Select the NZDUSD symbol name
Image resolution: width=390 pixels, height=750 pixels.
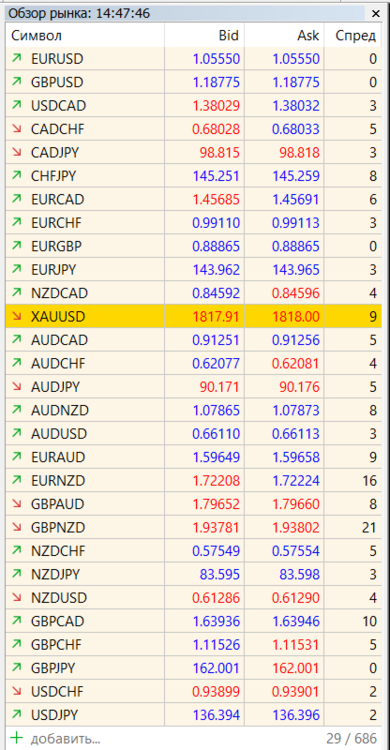[x=59, y=597]
